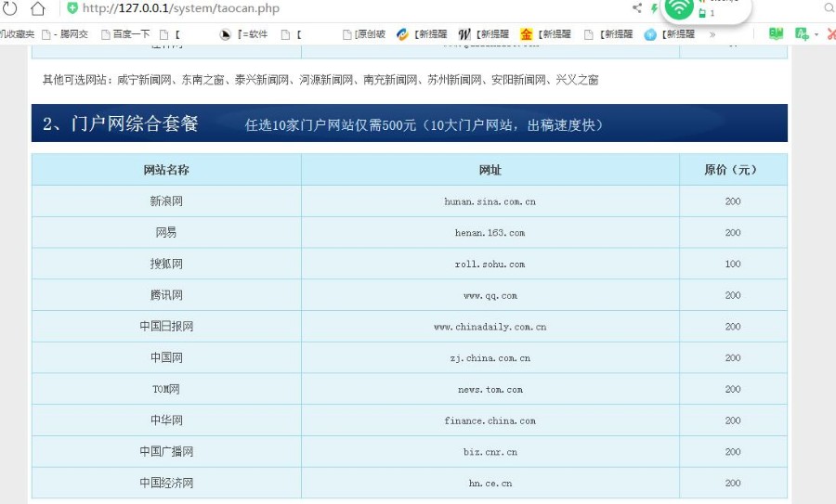Click the price 100 in 搜狐网 row
836x504 pixels.
(733, 264)
